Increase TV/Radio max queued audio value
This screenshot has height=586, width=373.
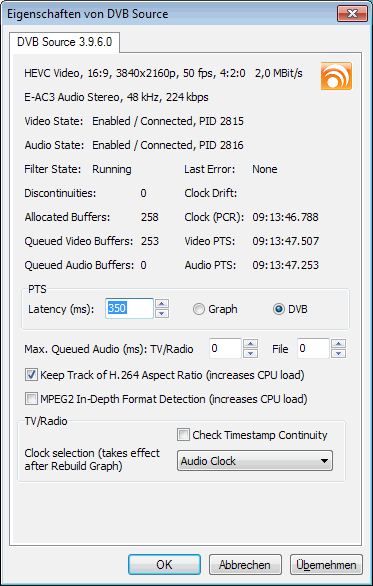pyautogui.click(x=250, y=343)
